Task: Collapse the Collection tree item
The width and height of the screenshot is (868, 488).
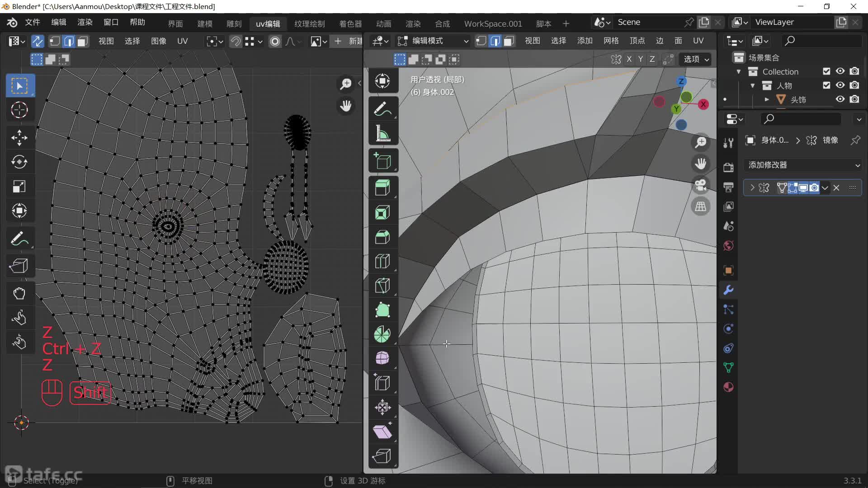Action: click(x=739, y=71)
